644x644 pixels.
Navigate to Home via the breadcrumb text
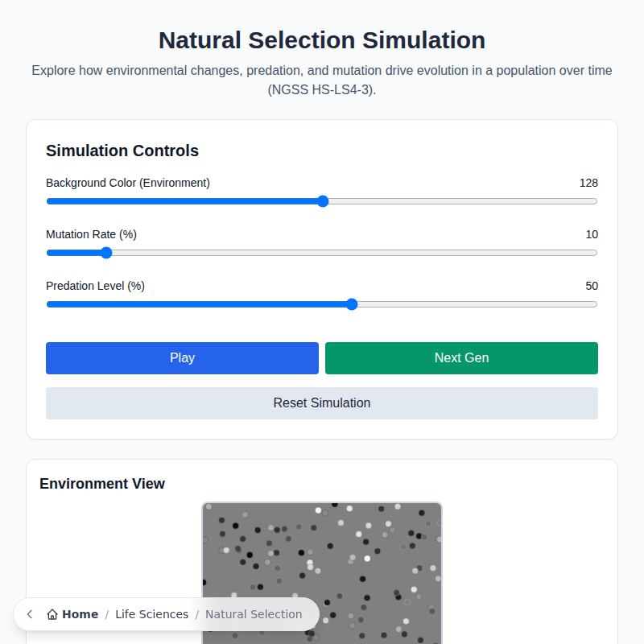tap(81, 613)
